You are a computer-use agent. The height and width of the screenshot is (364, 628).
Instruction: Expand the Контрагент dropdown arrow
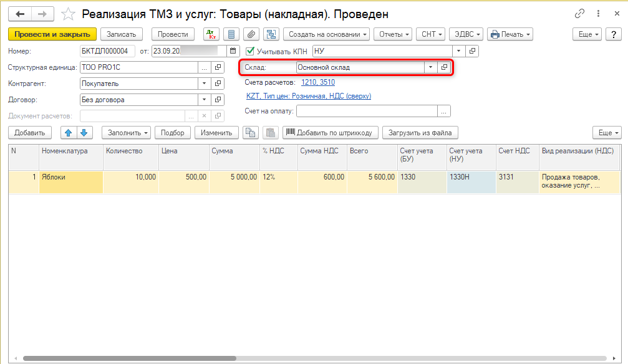(x=204, y=84)
